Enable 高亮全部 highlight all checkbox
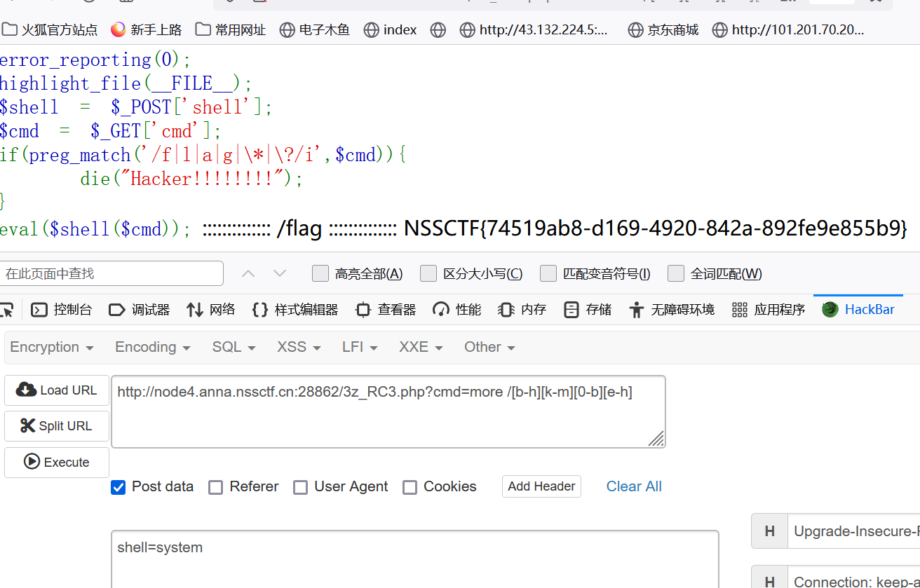The height and width of the screenshot is (588, 920). tap(320, 273)
